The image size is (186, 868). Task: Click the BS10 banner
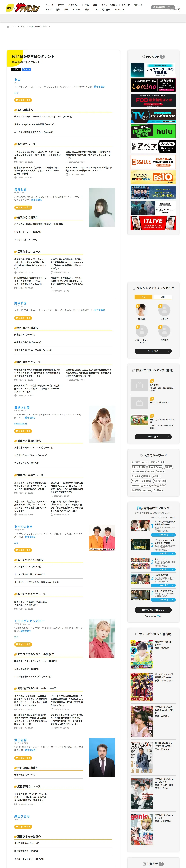[x=153, y=177]
